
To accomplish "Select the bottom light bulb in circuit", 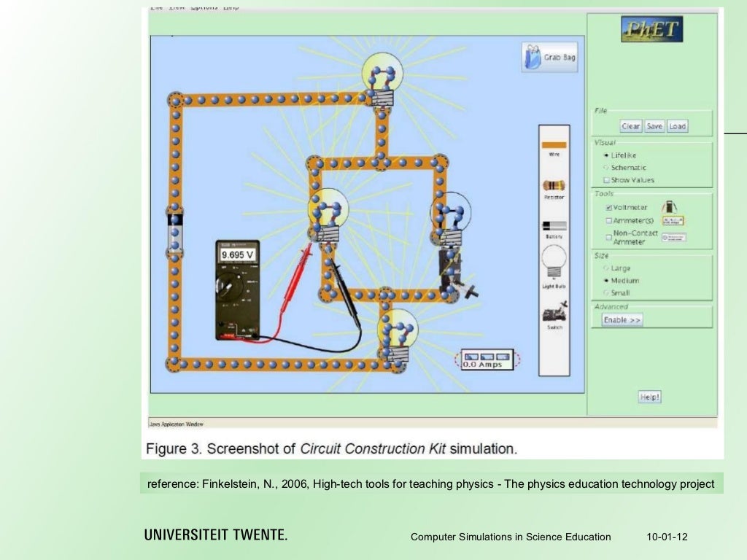I will (398, 335).
